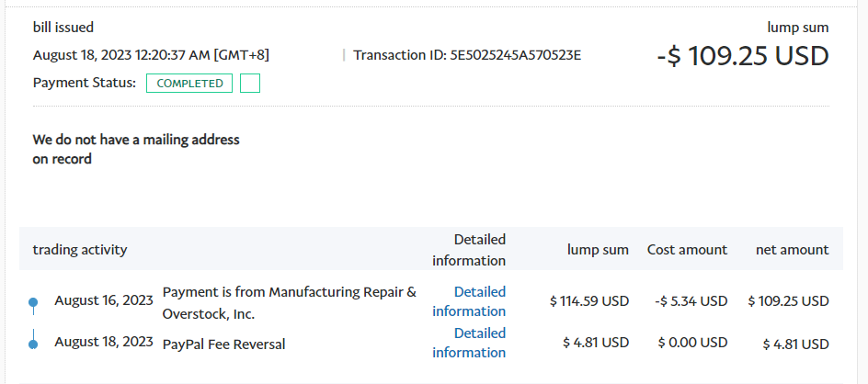The width and height of the screenshot is (868, 384).
Task: Click the -$ 109.25 USD total amount
Action: [742, 56]
